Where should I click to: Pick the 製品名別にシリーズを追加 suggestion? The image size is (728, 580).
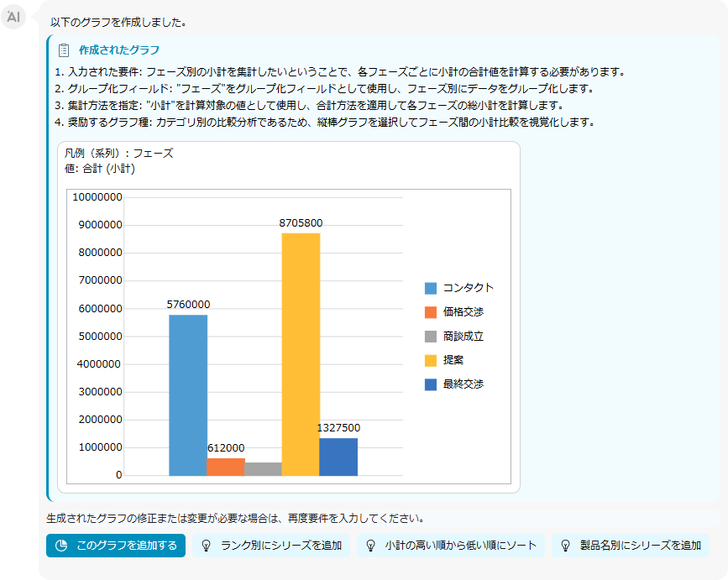[640, 546]
